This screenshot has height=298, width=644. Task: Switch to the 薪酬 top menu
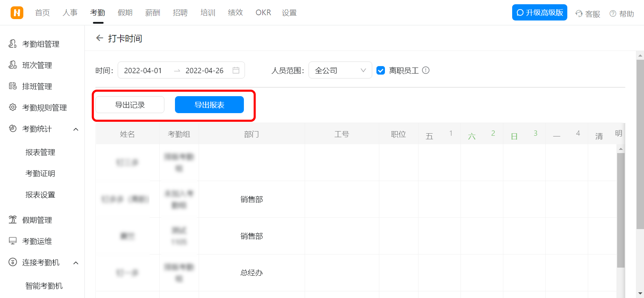pyautogui.click(x=153, y=13)
